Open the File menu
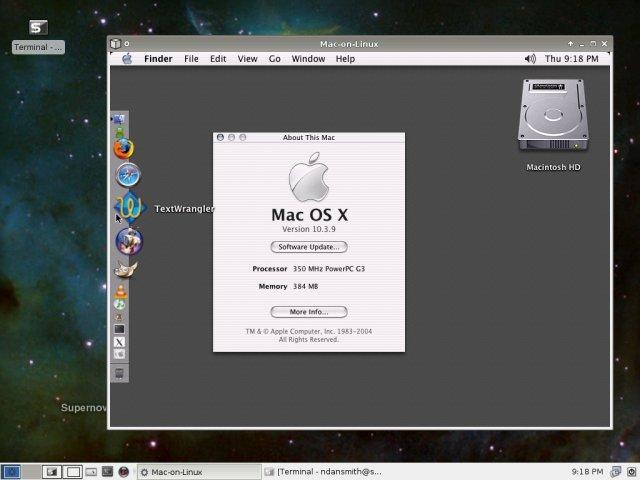This screenshot has height=480, width=640. (x=191, y=59)
